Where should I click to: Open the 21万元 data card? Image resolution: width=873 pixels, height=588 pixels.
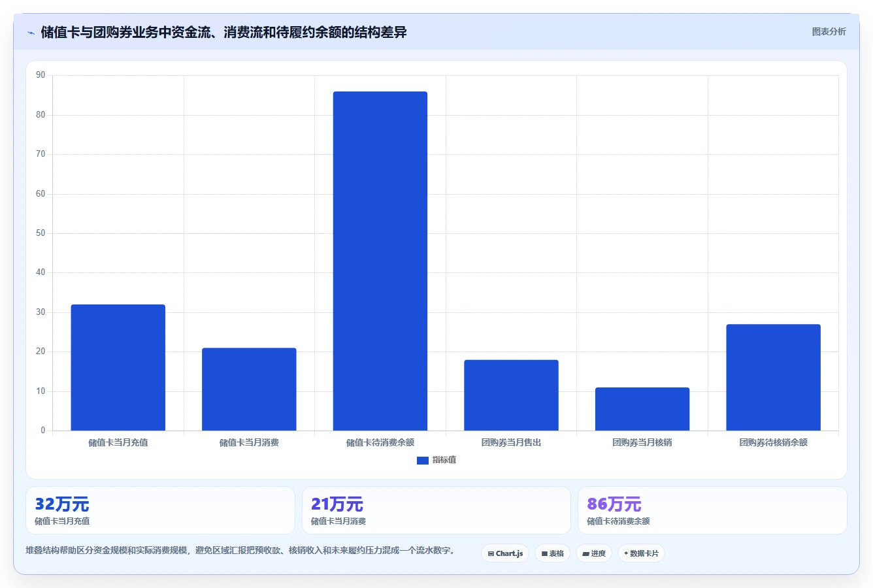click(436, 510)
